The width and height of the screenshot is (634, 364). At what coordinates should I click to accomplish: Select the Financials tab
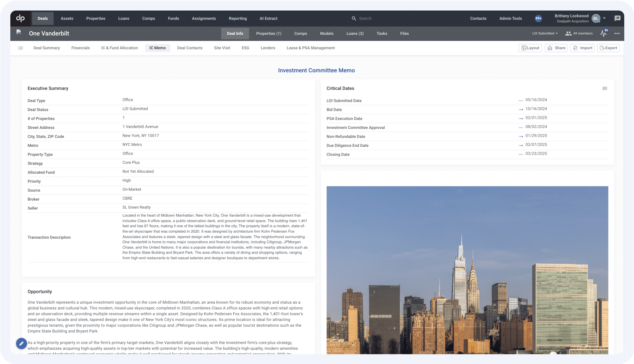click(x=80, y=48)
